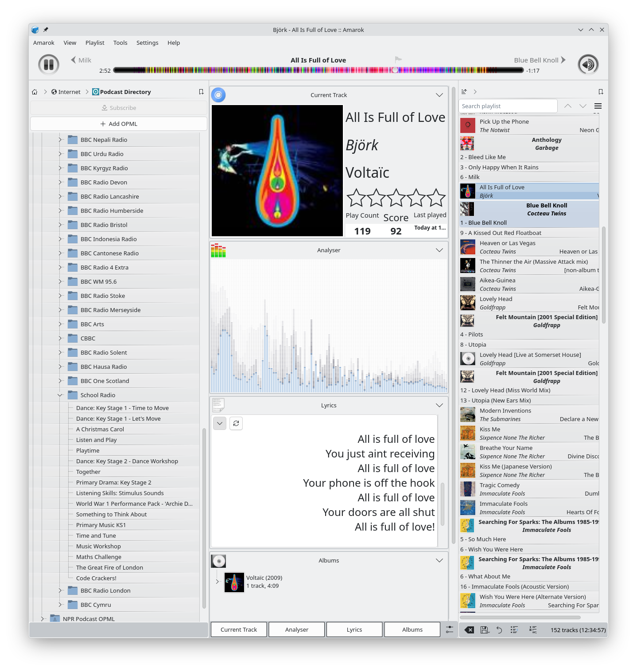The width and height of the screenshot is (637, 672).
Task: Skip to next track Blue Bell Knoll
Action: tap(540, 60)
